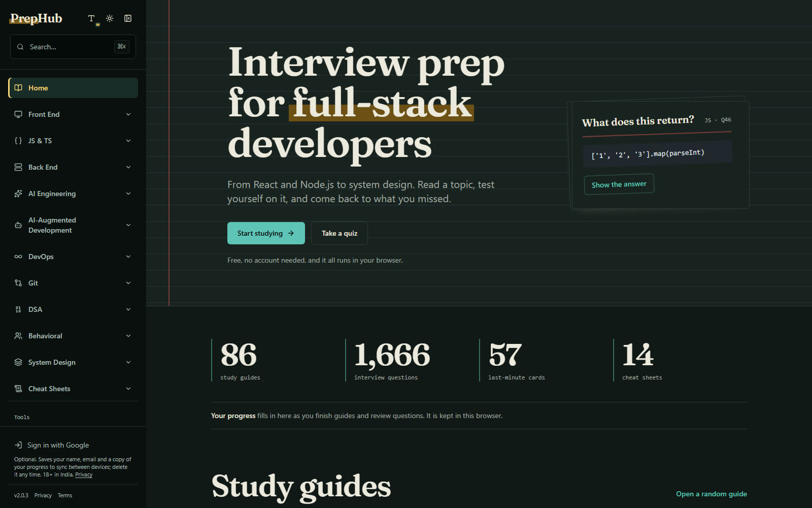Image resolution: width=812 pixels, height=508 pixels.
Task: Click the sign-in arrow icon
Action: pos(18,445)
